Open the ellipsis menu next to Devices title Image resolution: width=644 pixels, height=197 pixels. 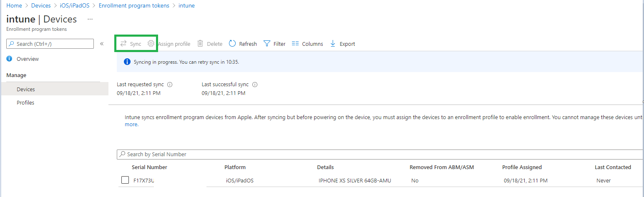point(90,20)
